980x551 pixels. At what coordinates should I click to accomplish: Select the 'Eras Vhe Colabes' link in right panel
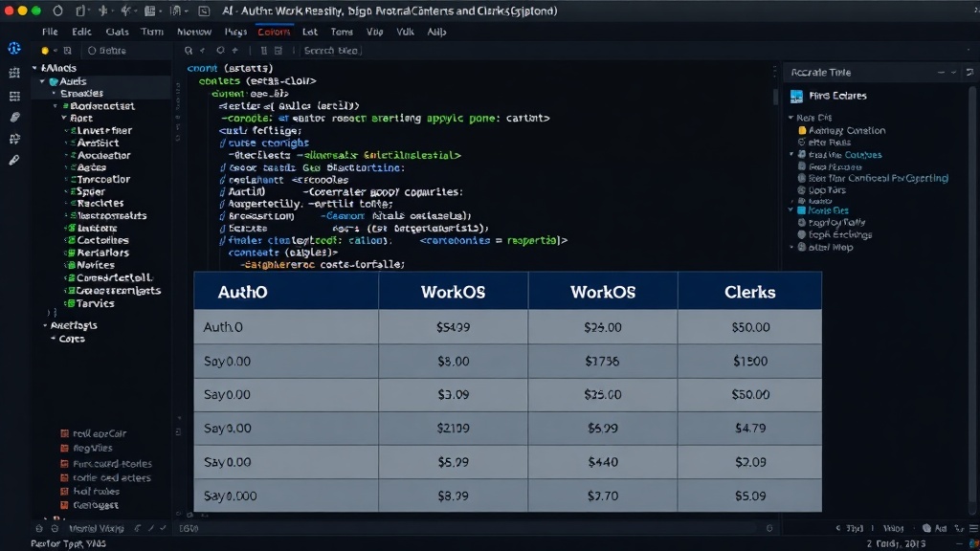click(x=845, y=155)
